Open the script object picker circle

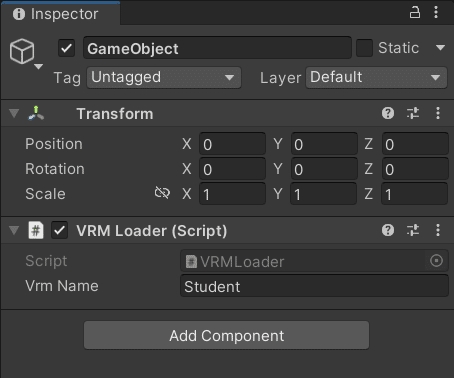pos(436,261)
